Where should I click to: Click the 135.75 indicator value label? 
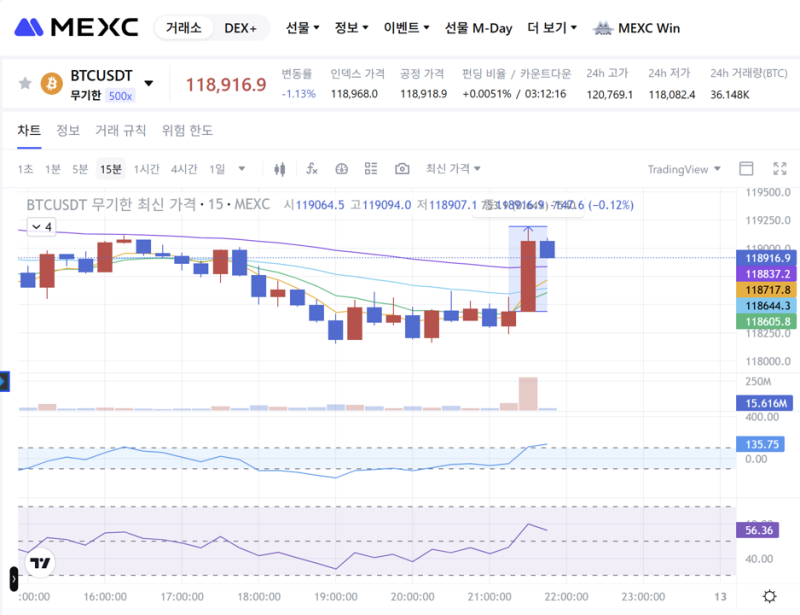click(761, 444)
